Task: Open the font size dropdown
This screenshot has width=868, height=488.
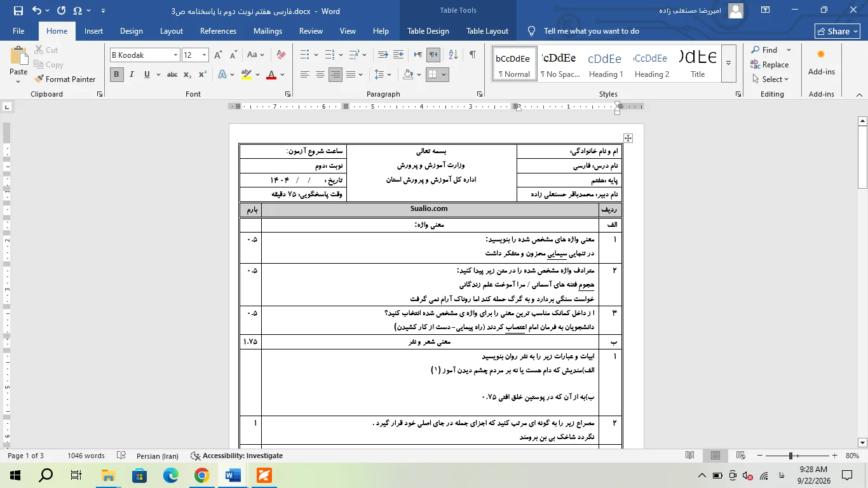Action: click(x=204, y=55)
